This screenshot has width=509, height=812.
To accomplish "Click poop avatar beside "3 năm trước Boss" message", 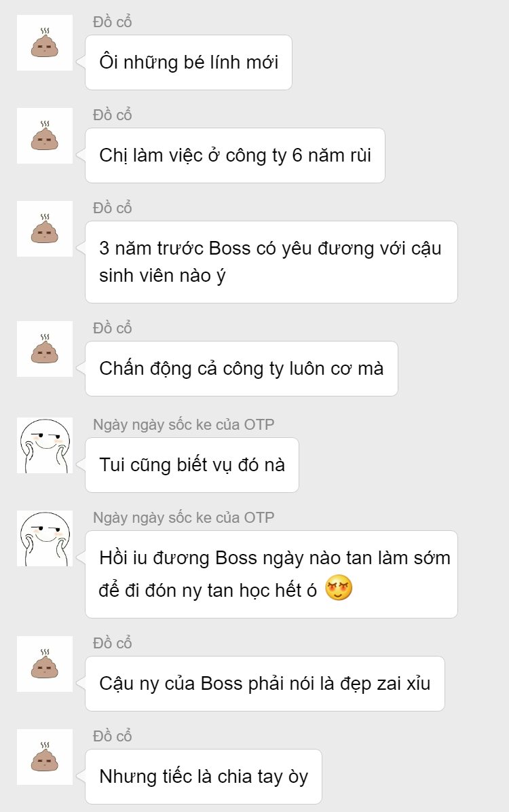I will point(45,229).
